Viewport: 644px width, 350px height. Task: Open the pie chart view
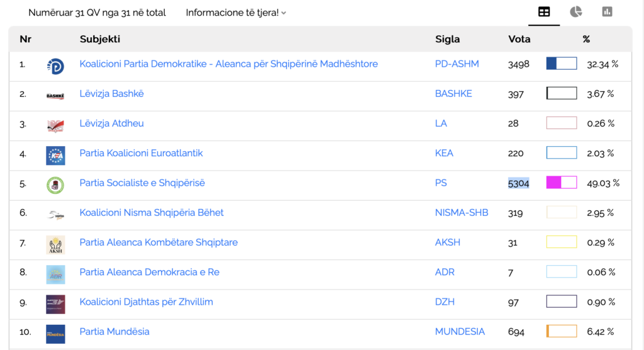coord(575,12)
